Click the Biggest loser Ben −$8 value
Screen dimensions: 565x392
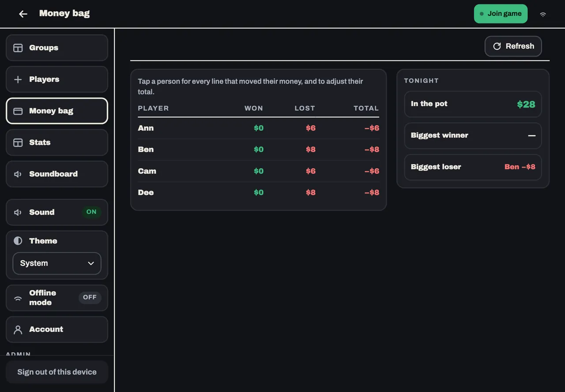click(x=520, y=167)
